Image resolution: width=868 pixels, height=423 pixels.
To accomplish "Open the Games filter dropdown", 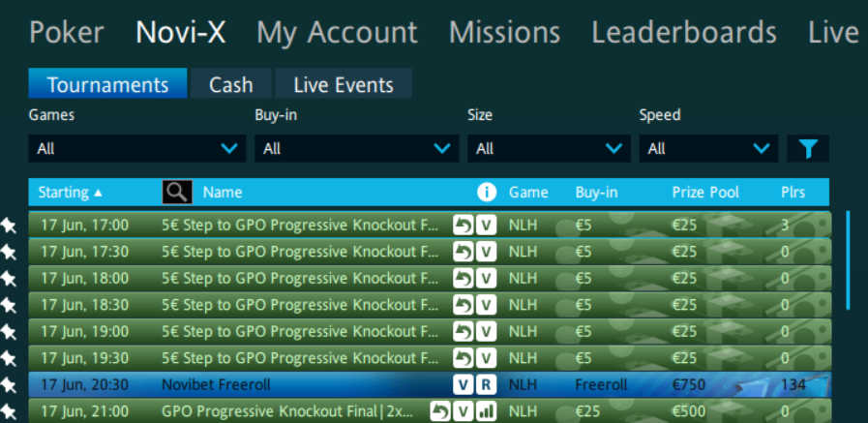I will tap(137, 149).
